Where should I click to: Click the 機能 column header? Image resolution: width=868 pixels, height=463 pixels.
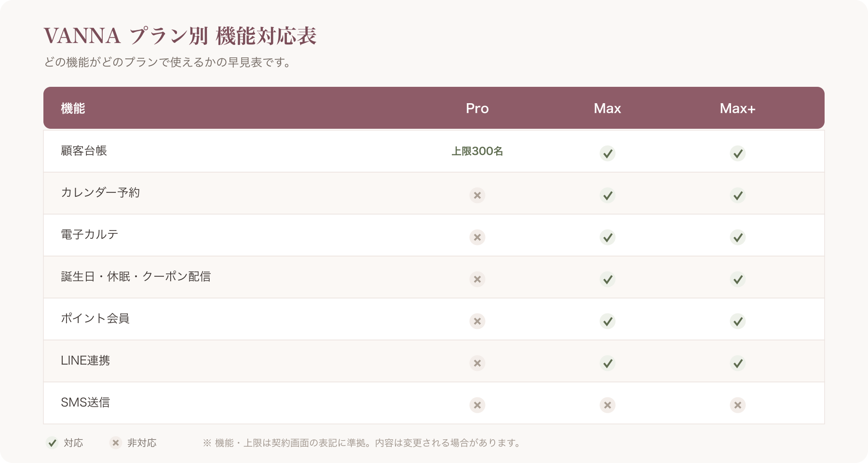pos(73,109)
